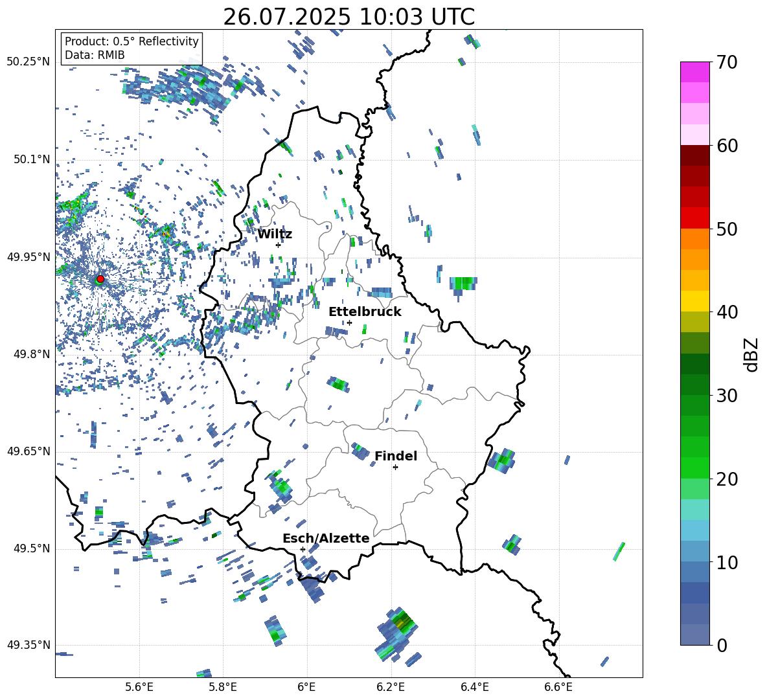The height and width of the screenshot is (700, 767).
Task: Click the 40 tick label on colorbar
Action: [727, 312]
